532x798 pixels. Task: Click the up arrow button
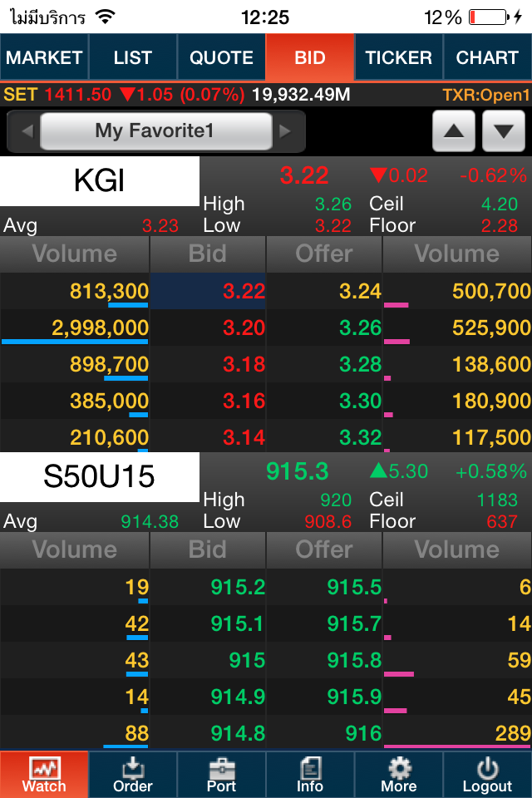point(454,131)
